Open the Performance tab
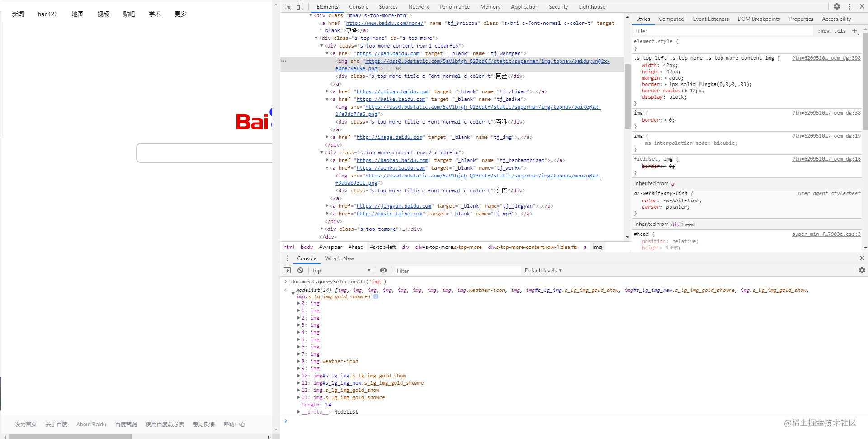 [454, 6]
